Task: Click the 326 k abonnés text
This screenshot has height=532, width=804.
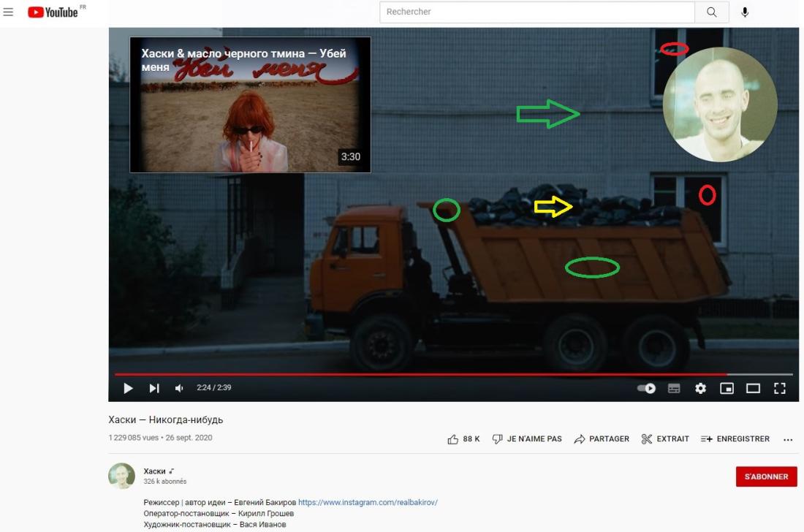Action: click(165, 482)
